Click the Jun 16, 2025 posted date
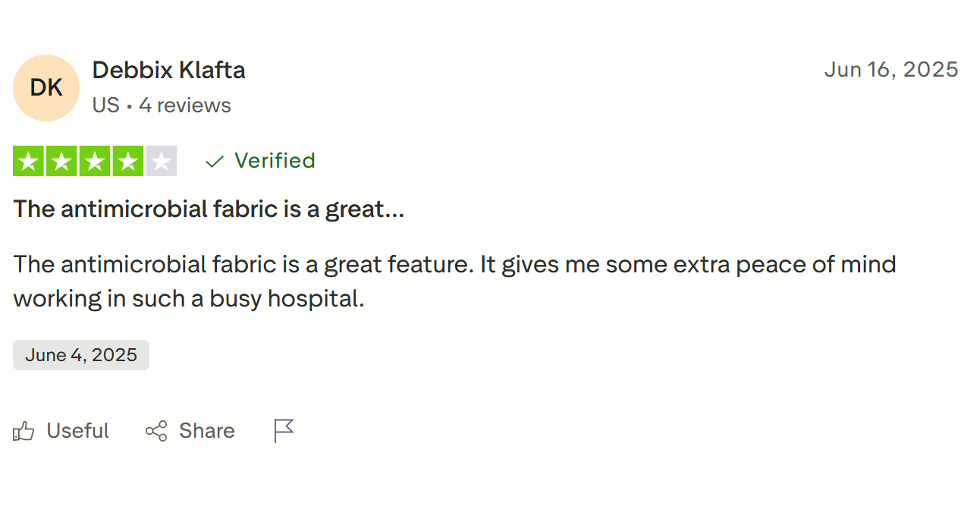Viewport: 980px width, 525px height. (890, 70)
